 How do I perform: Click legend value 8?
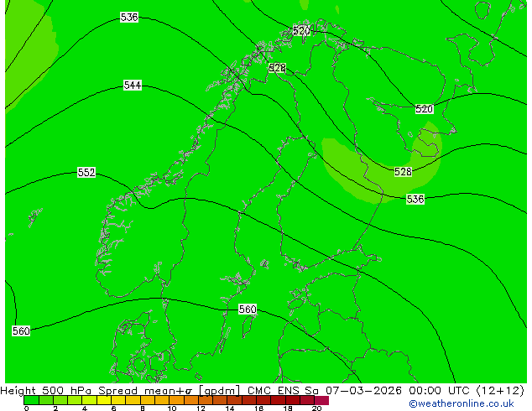coord(143,408)
